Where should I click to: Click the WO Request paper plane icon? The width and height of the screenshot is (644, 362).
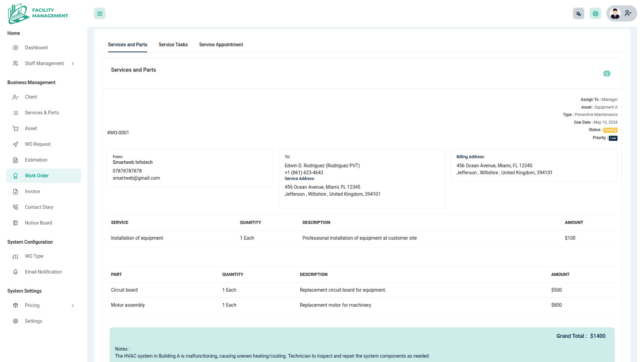[x=16, y=144]
